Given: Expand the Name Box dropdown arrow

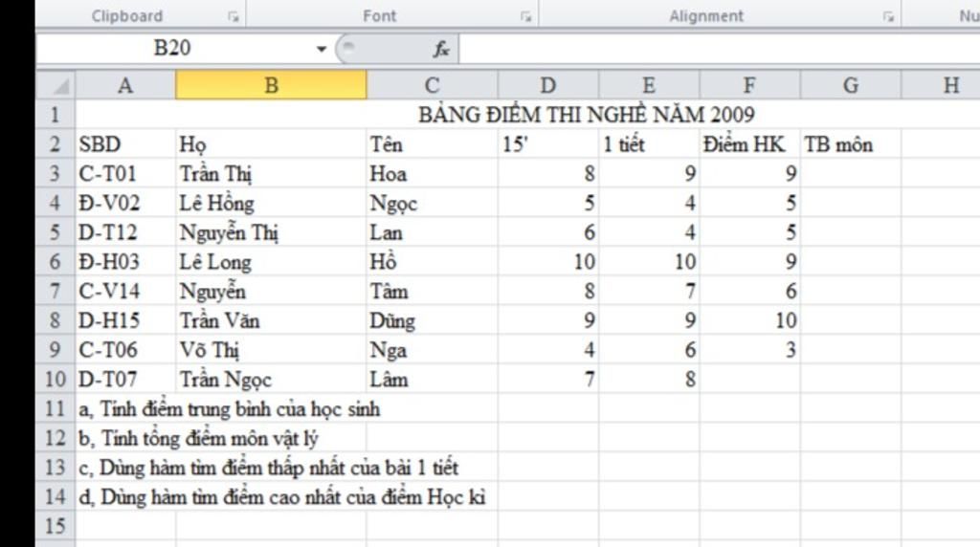Looking at the screenshot, I should [322, 49].
